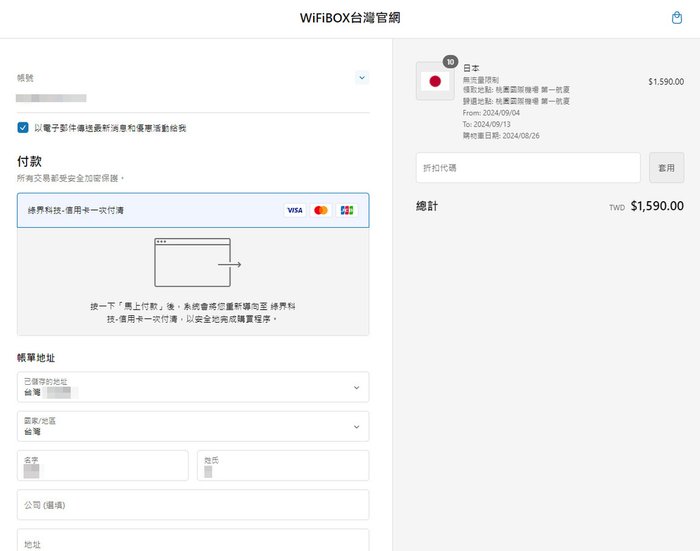Image resolution: width=700 pixels, height=551 pixels.
Task: Click the item price $1,590.00
Action: [x=666, y=82]
